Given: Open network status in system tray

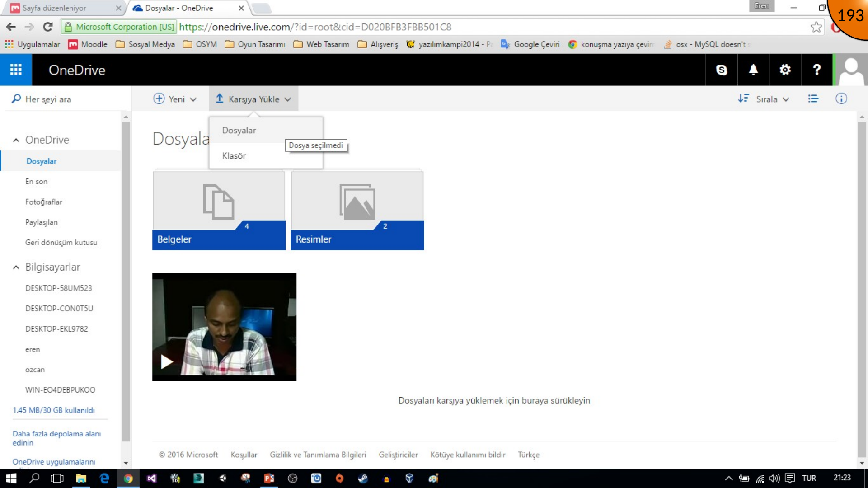Looking at the screenshot, I should pos(760,478).
